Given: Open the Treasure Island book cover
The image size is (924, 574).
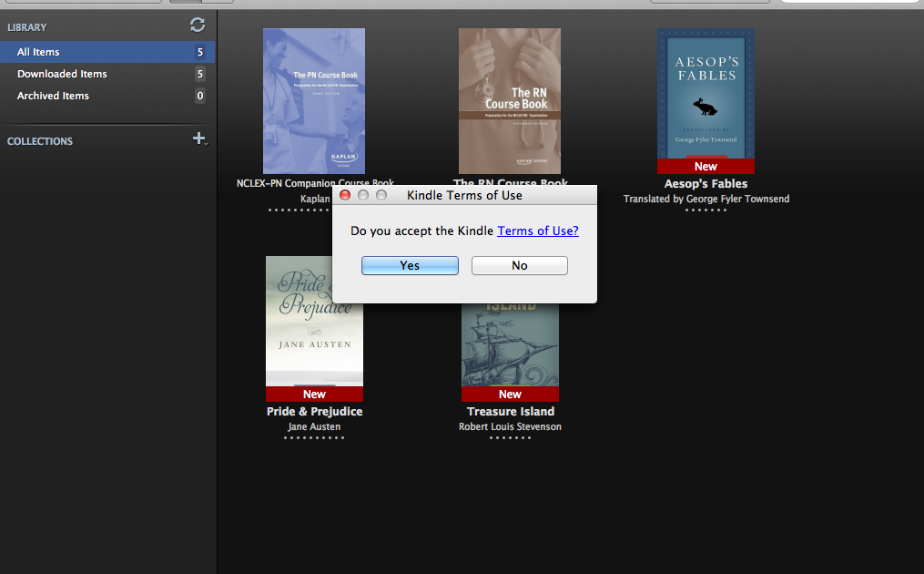Looking at the screenshot, I should (x=510, y=346).
